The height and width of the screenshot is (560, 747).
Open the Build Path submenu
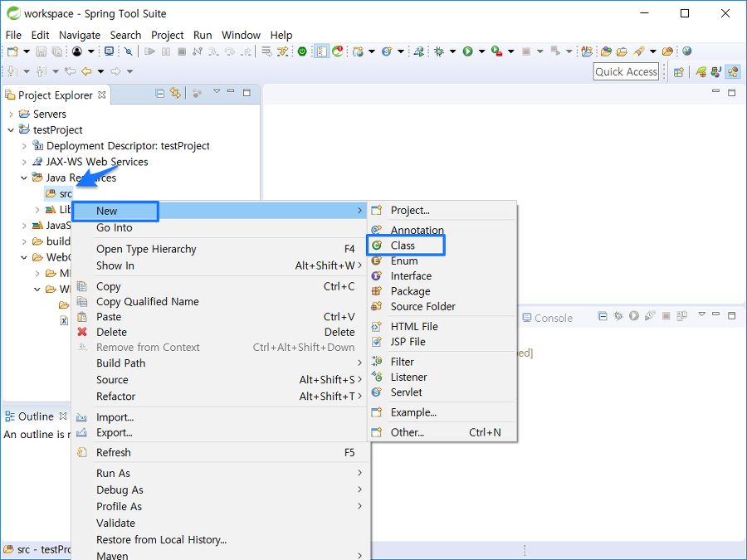click(x=220, y=363)
